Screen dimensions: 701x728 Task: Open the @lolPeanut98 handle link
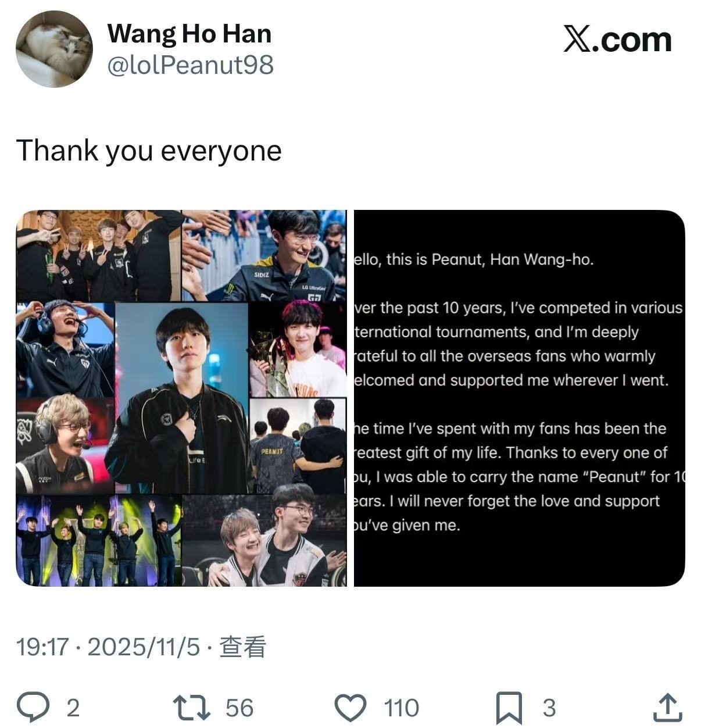pyautogui.click(x=190, y=65)
